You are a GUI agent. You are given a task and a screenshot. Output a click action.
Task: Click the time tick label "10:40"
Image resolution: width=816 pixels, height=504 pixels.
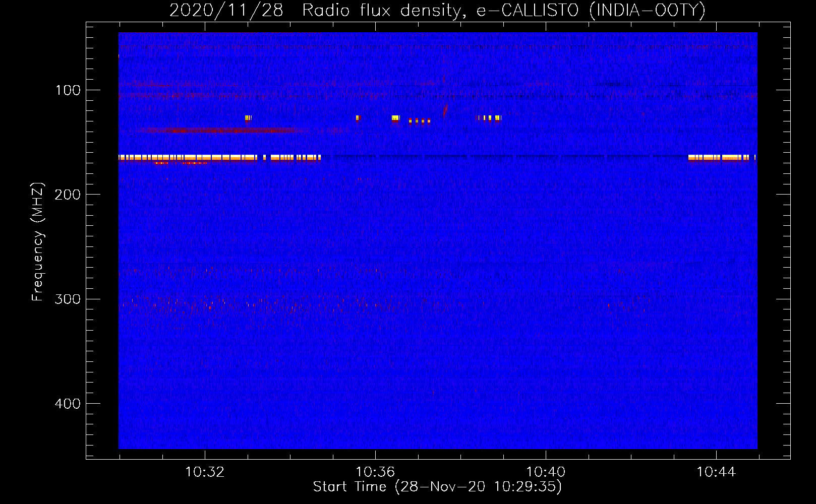tap(546, 472)
